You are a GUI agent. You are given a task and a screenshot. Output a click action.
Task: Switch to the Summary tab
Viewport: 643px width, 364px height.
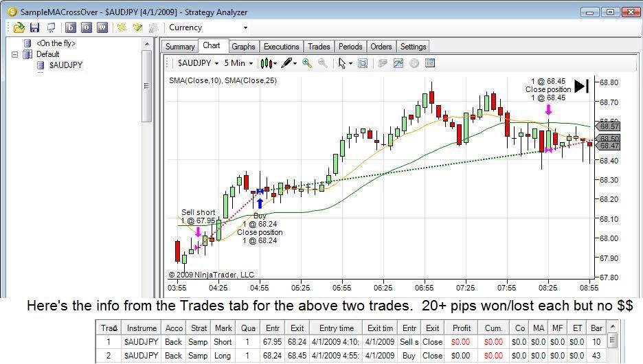click(x=179, y=47)
